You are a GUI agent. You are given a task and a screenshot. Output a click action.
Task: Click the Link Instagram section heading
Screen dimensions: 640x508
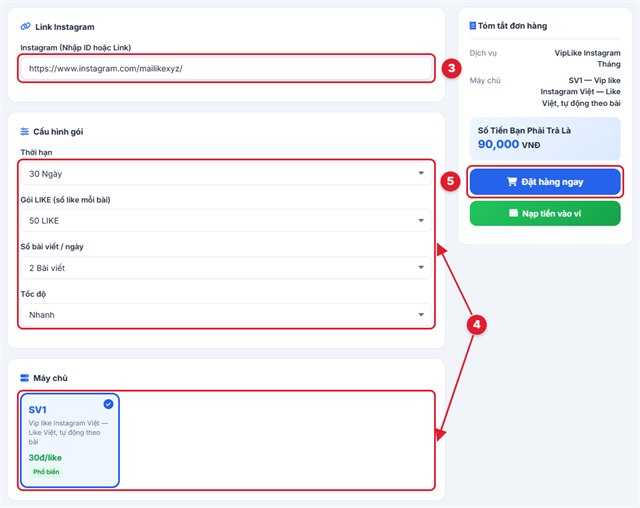tap(64, 27)
